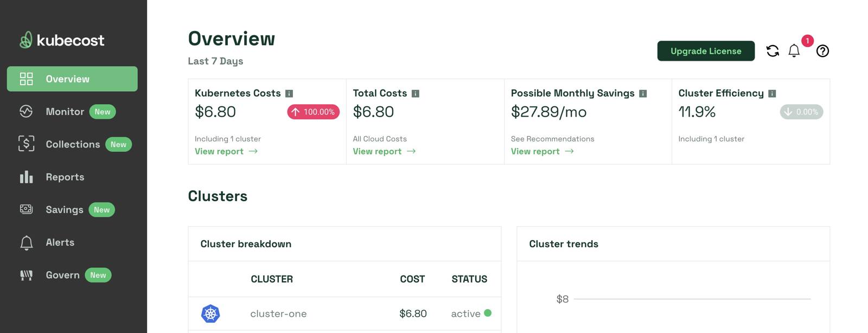The width and height of the screenshot is (868, 333).
Task: Click the kubecost logo
Action: tap(62, 40)
